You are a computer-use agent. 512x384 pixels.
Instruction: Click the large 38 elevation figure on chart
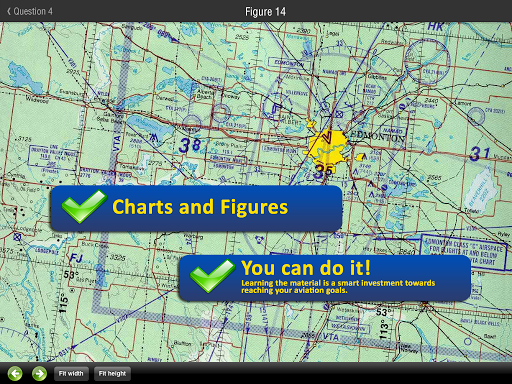pos(190,145)
